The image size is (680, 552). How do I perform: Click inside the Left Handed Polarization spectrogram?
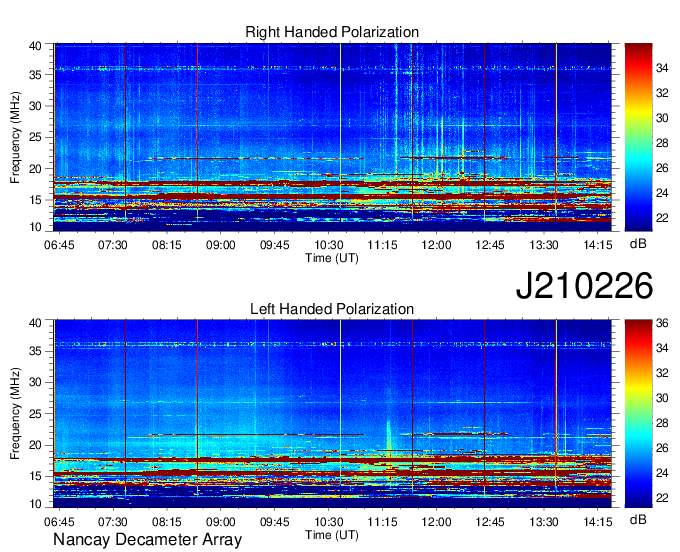tap(332, 414)
